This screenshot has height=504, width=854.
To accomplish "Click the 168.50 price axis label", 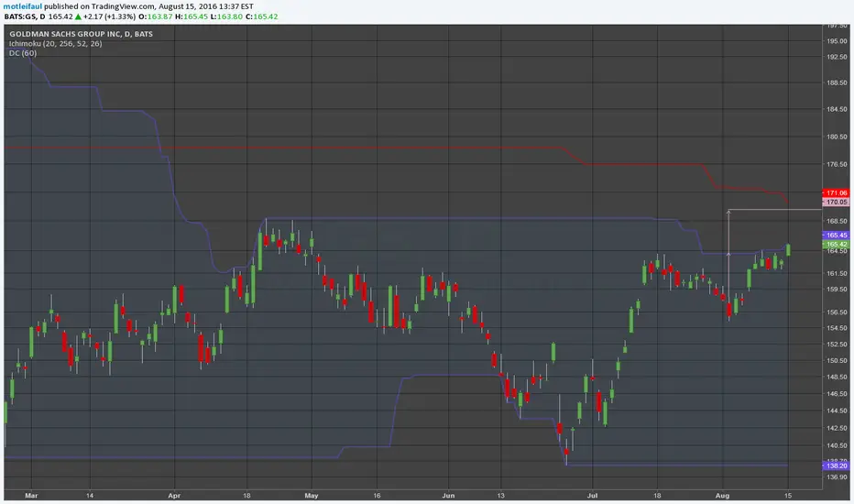I will pyautogui.click(x=837, y=221).
